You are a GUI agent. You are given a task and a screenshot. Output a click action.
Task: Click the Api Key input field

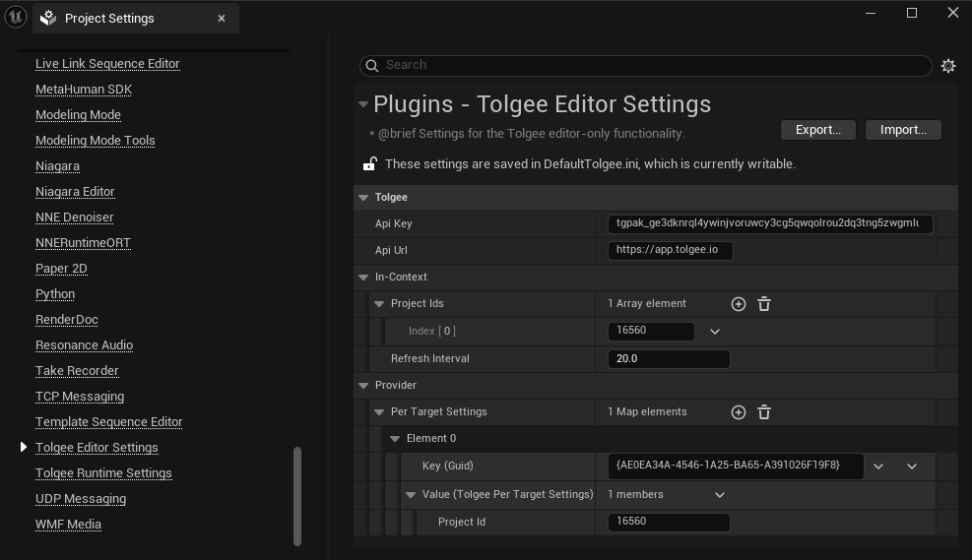(x=769, y=224)
